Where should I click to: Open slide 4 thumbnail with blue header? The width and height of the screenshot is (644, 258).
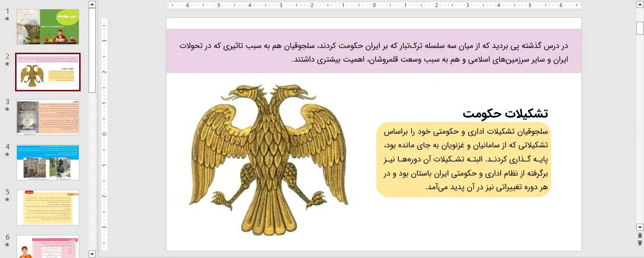coord(48,162)
